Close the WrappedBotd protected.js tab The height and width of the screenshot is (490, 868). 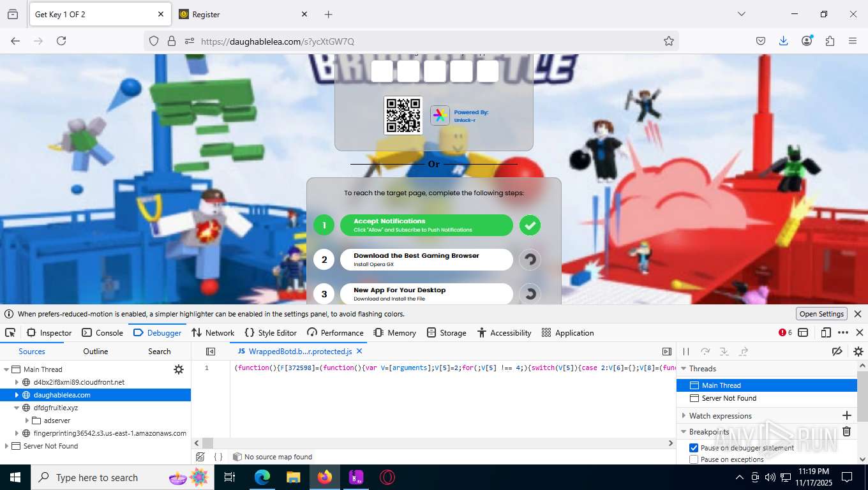pos(359,351)
